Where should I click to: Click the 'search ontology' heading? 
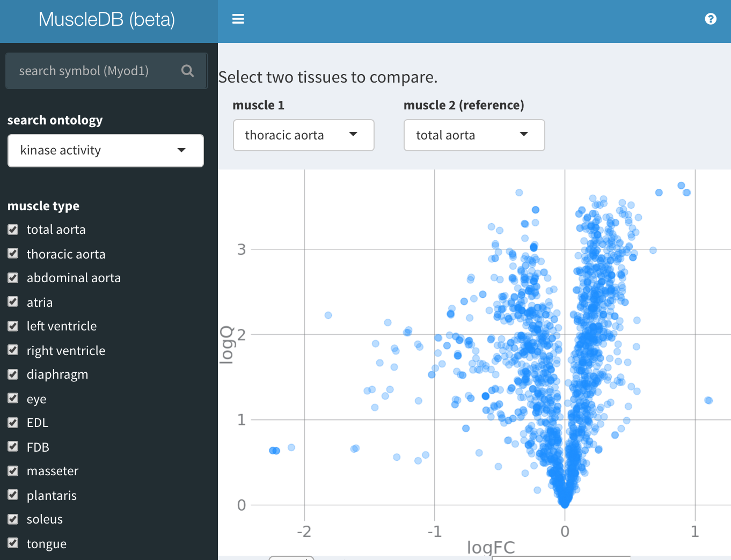pyautogui.click(x=55, y=120)
